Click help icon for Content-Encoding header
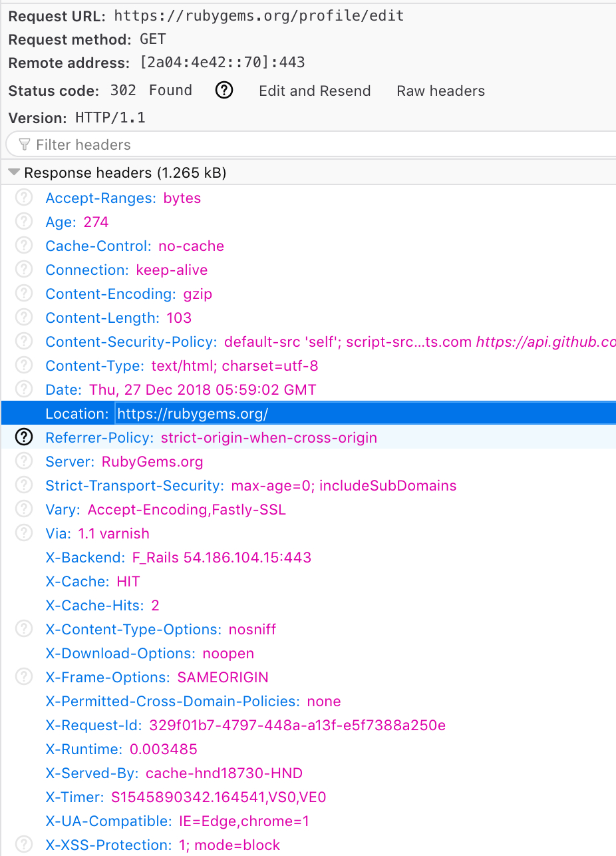 coord(24,294)
